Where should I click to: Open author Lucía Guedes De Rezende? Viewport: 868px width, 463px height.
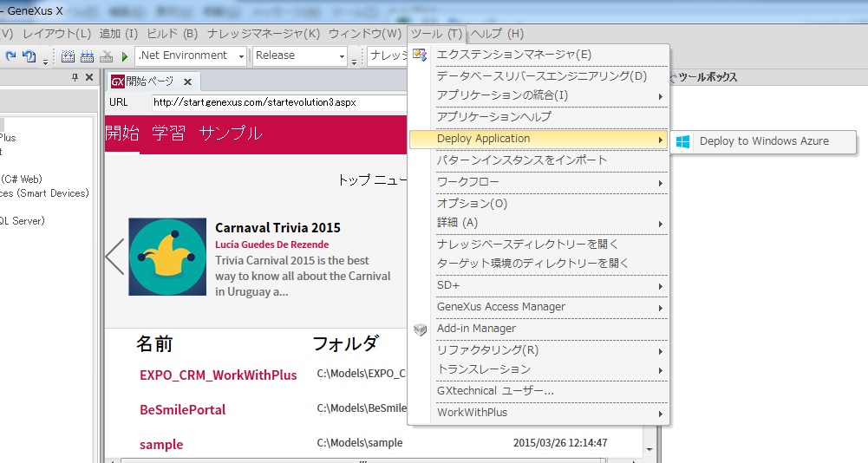tap(271, 245)
